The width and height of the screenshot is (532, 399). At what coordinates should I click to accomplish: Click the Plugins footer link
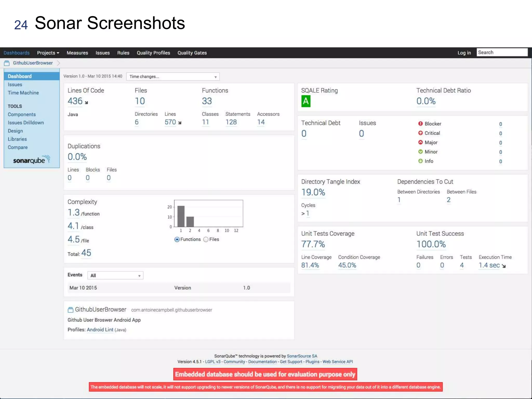(x=312, y=362)
